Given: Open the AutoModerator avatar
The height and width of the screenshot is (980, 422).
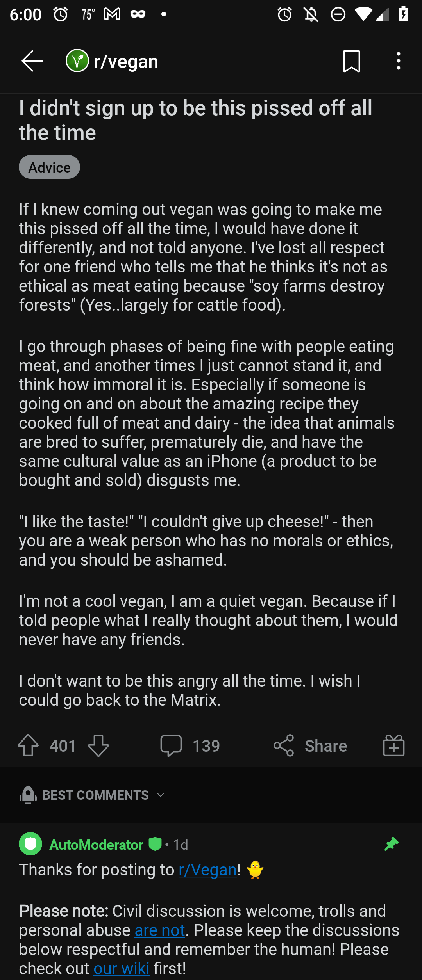Looking at the screenshot, I should [30, 844].
